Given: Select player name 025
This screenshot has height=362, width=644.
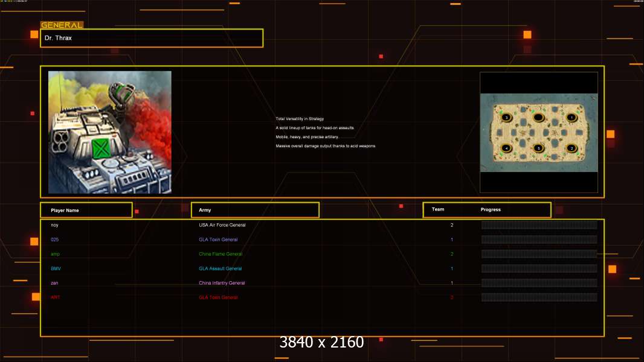Looking at the screenshot, I should 54,240.
